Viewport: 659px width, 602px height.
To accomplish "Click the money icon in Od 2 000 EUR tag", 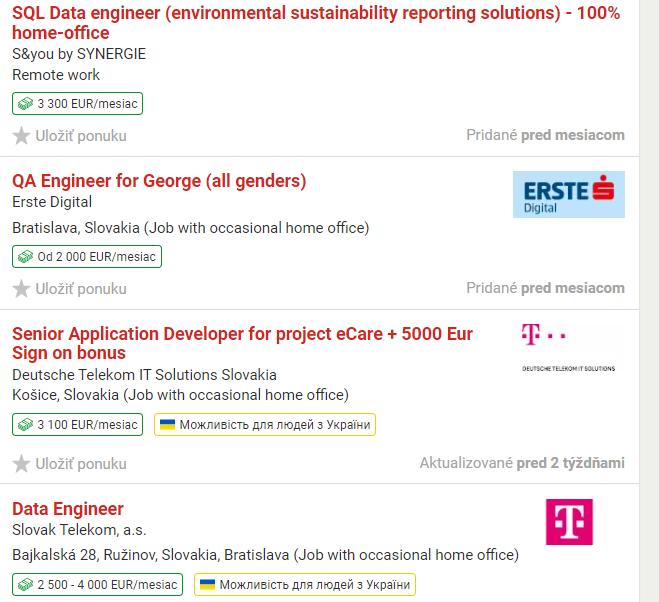I will pos(25,257).
